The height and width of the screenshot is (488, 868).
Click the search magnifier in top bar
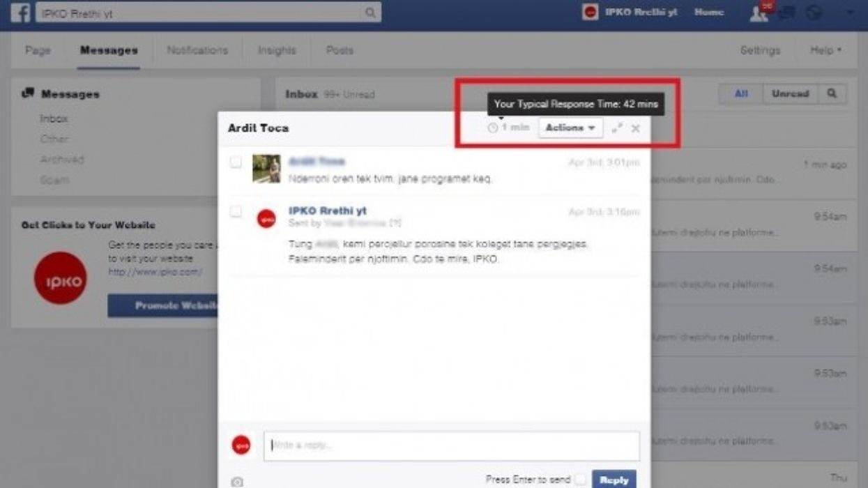click(370, 13)
